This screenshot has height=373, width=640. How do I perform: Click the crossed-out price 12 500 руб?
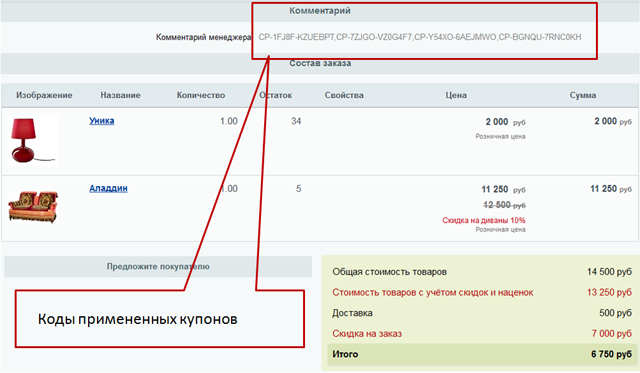(x=504, y=205)
